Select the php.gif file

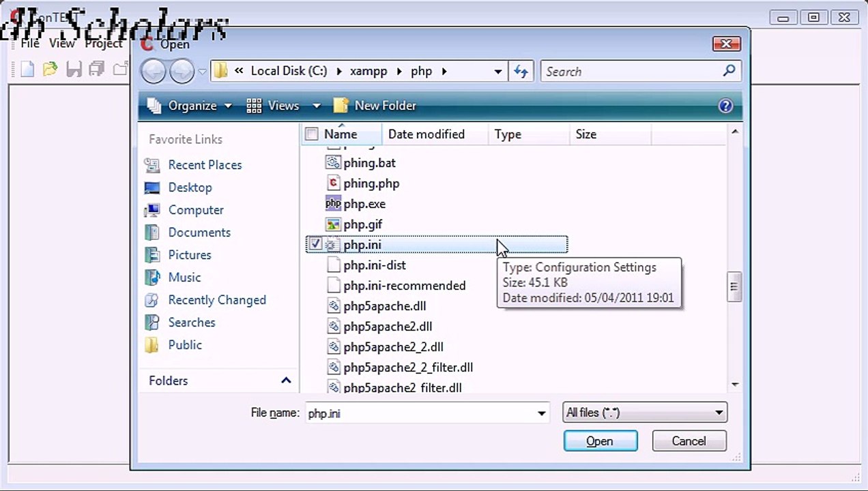pos(362,224)
